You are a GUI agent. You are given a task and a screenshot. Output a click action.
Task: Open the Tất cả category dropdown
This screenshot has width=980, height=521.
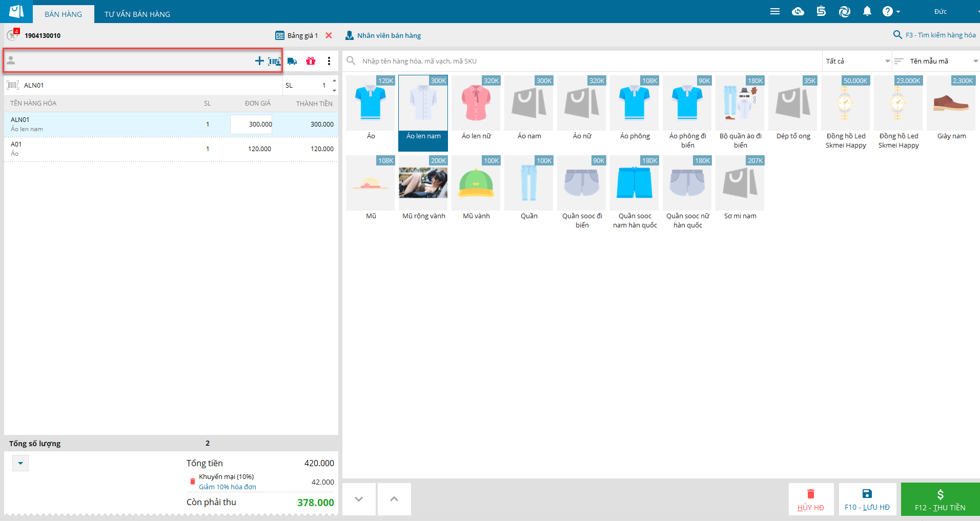coord(857,61)
